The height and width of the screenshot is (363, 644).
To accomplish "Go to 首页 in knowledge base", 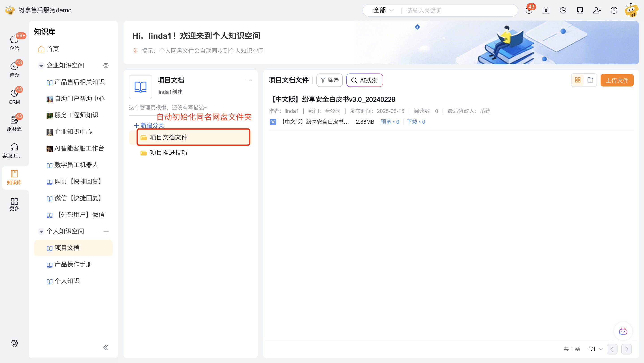I will (48, 49).
